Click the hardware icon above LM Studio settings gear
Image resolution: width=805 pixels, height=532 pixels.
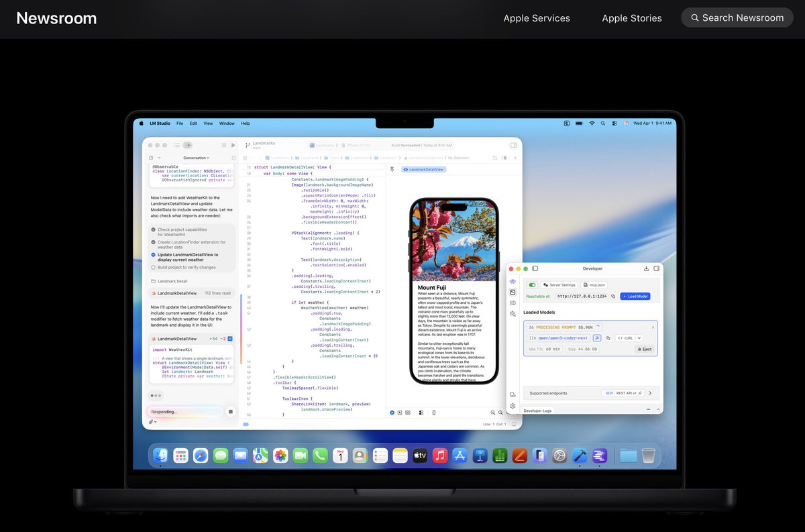[x=513, y=395]
